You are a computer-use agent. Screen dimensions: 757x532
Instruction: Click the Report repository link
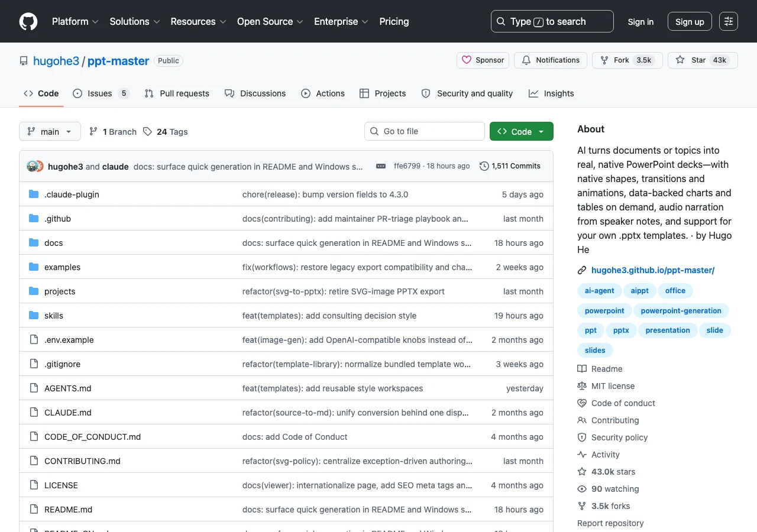point(610,523)
